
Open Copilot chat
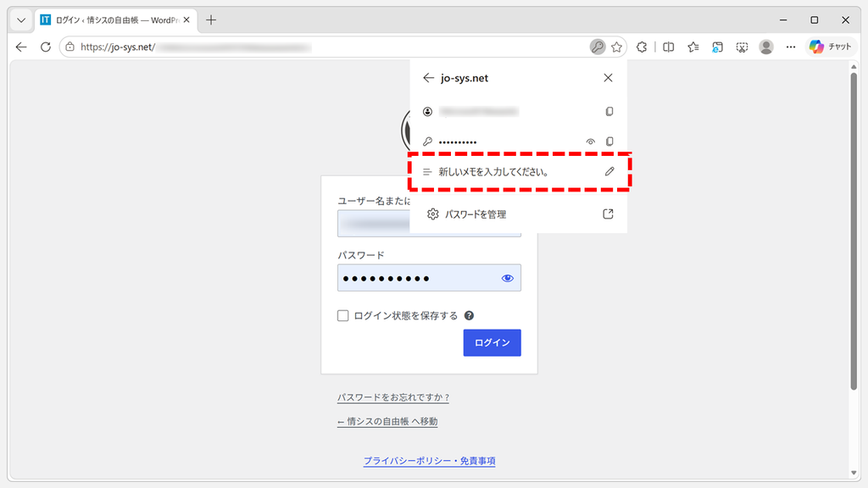[x=831, y=47]
